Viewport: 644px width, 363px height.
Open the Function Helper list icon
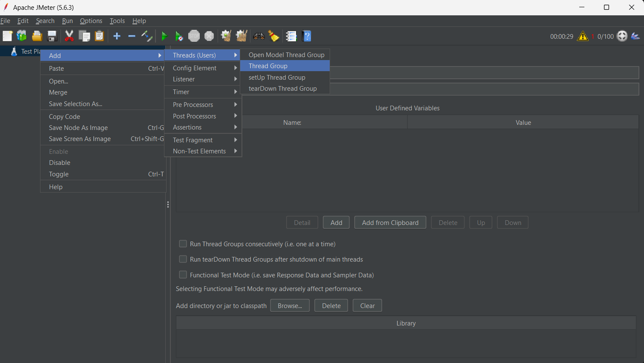291,36
